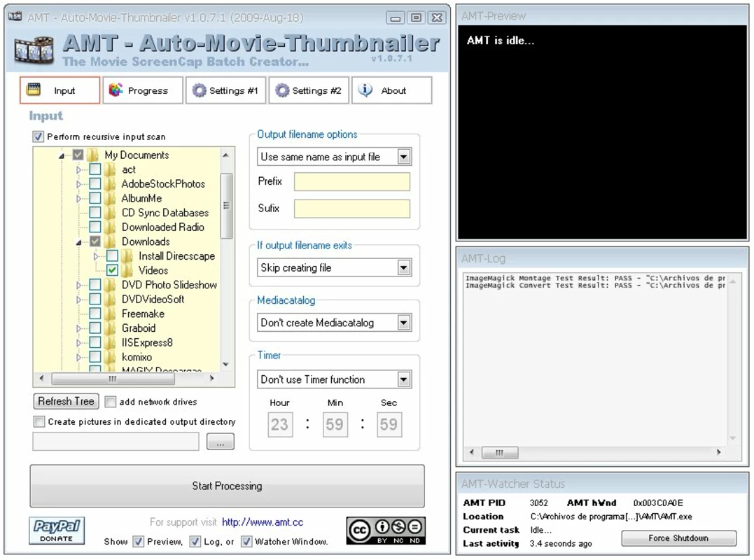The width and height of the screenshot is (754, 560).
Task: Open the Don't create Mediacatalog dropdown
Action: (x=334, y=323)
